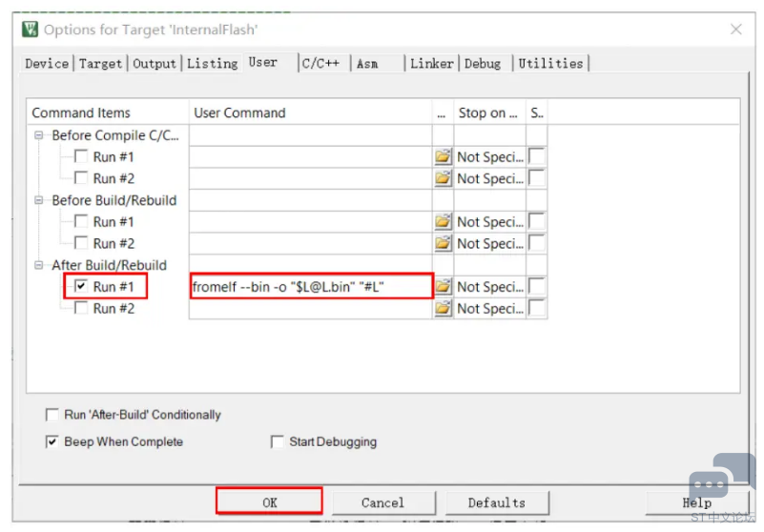The image size is (764, 532).
Task: Select the 'Before Compile C/C...' tree label
Action: [x=115, y=135]
